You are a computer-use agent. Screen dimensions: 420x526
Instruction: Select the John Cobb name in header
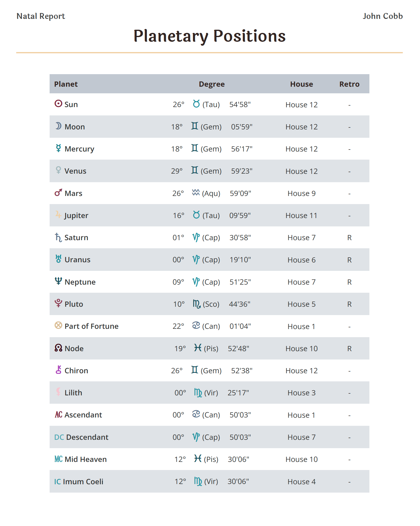tap(382, 16)
